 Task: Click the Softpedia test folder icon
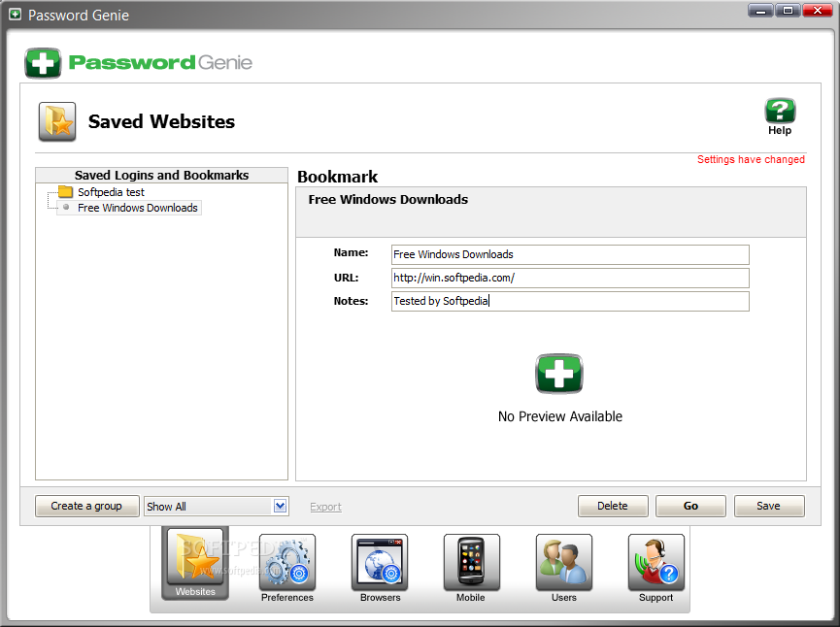(65, 191)
